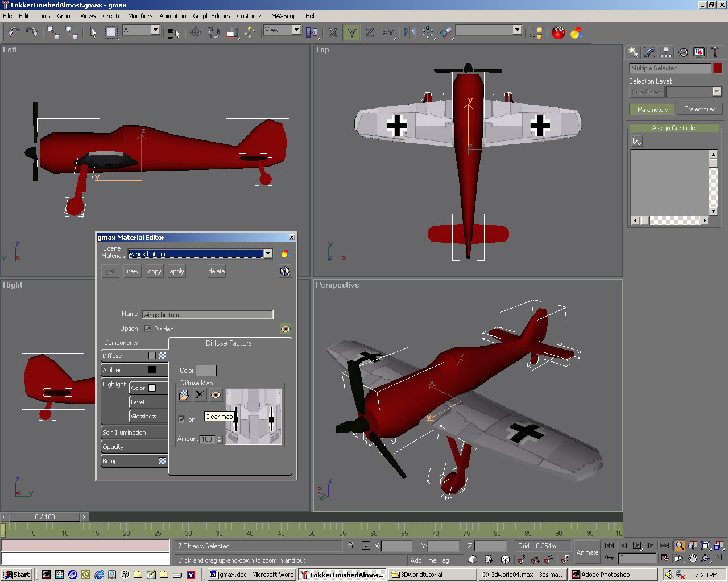
Task: Open the 'All' selection filter dropdown
Action: pyautogui.click(x=155, y=30)
